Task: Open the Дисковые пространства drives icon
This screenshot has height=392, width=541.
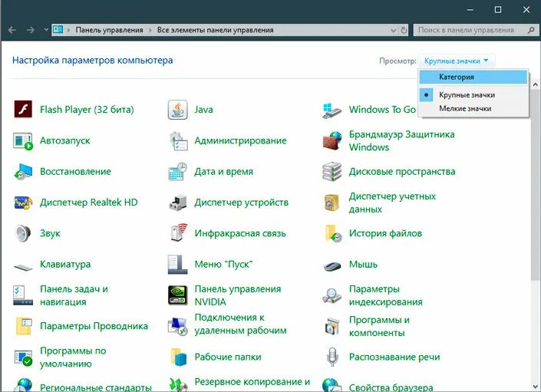Action: 332,172
